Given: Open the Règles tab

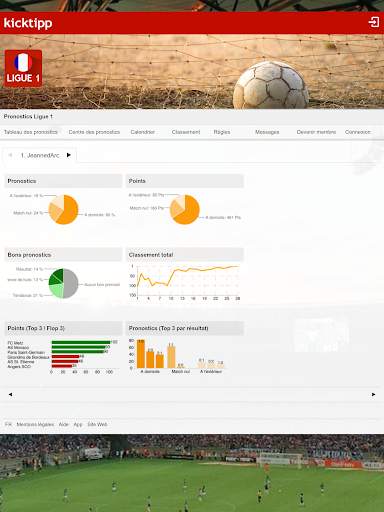Looking at the screenshot, I should 222,132.
